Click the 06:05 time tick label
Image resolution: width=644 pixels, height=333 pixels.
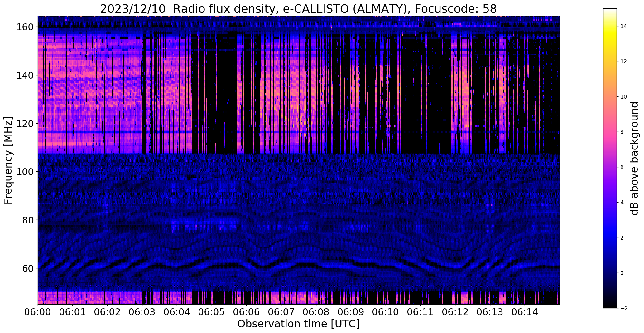click(212, 312)
